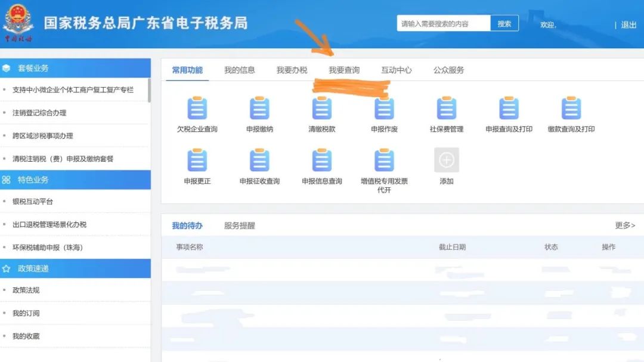Open 环保税辅助申报（珠海） in sidebar

pyautogui.click(x=48, y=247)
